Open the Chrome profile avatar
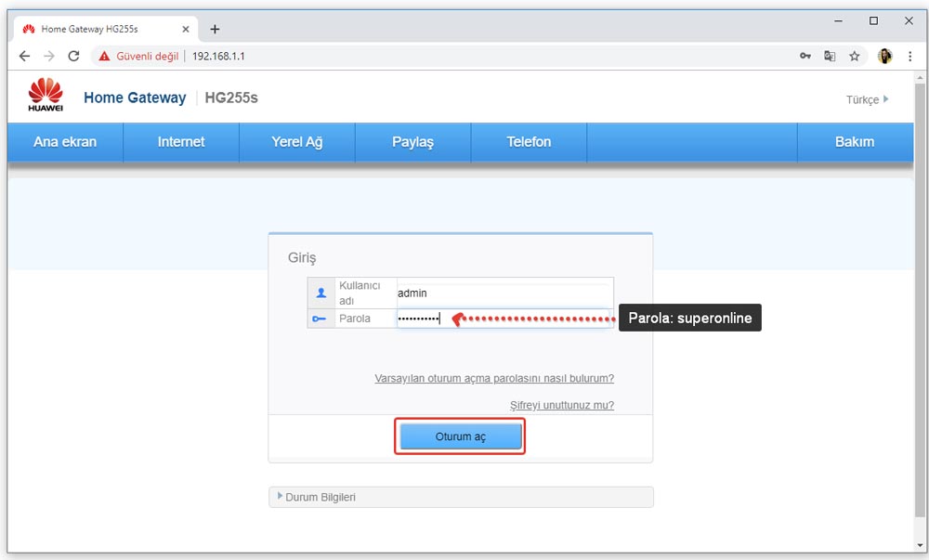 (x=884, y=57)
